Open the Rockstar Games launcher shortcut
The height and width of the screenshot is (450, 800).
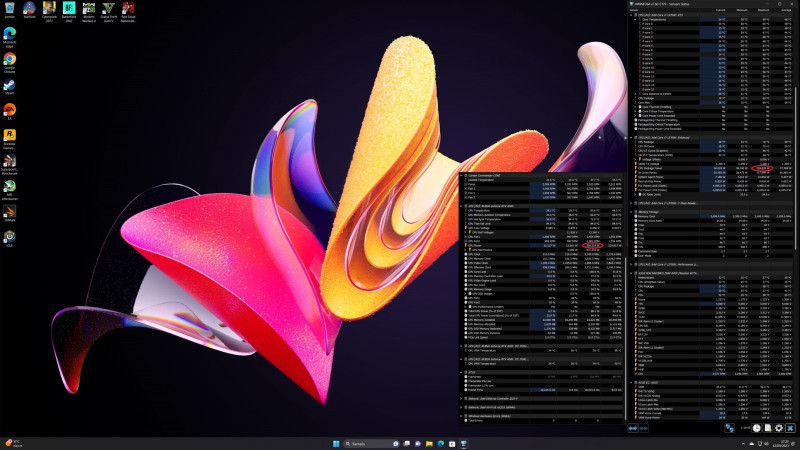tap(9, 138)
